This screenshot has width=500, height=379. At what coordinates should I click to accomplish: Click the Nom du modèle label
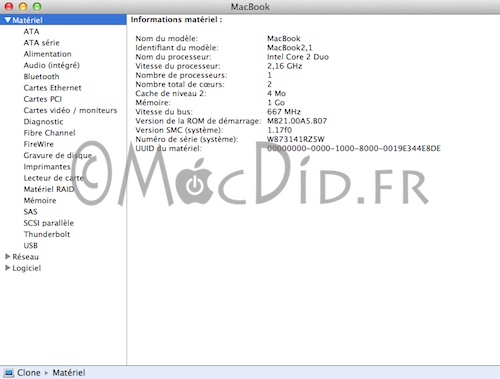click(x=166, y=39)
